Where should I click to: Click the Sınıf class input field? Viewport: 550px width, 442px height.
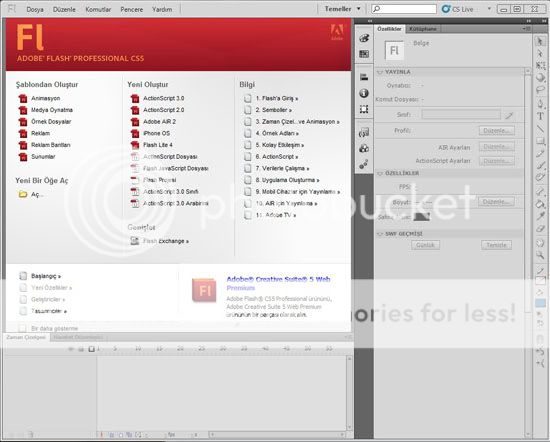461,115
